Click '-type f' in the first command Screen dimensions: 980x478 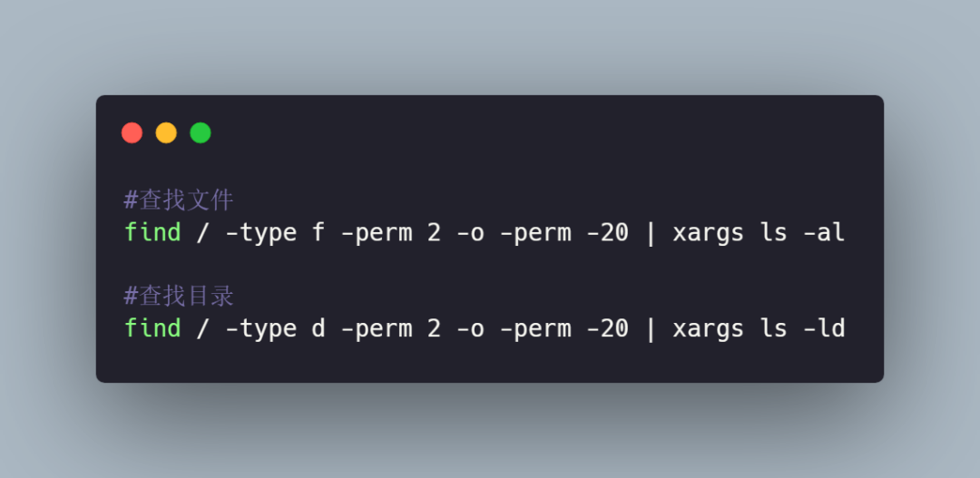click(275, 233)
